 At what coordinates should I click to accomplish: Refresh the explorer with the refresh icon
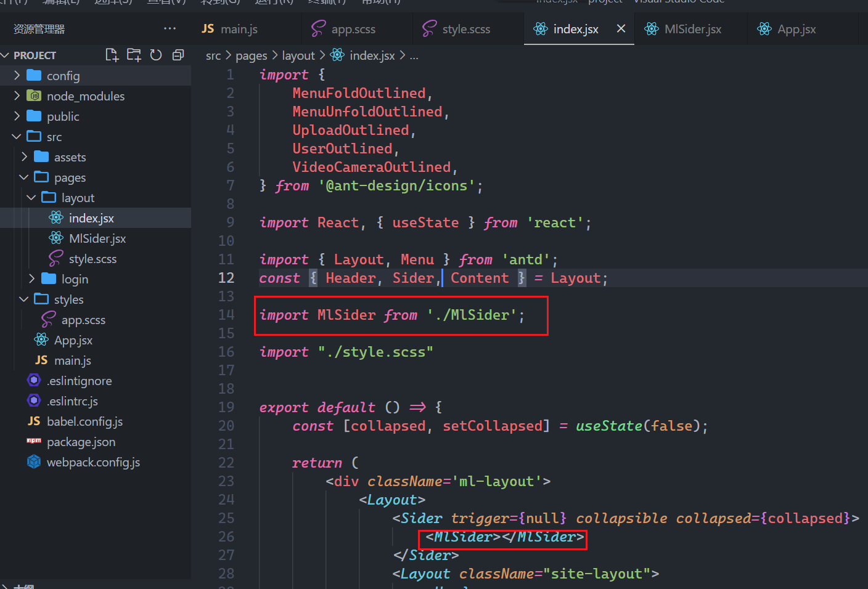(156, 55)
